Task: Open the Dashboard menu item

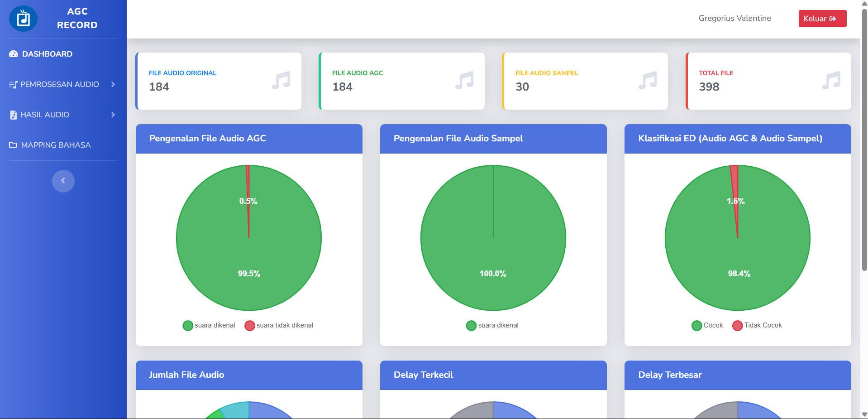Action: coord(63,54)
